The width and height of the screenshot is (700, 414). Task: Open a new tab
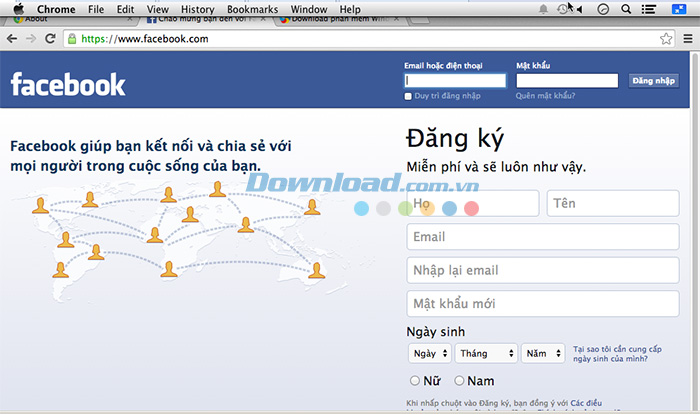[x=419, y=20]
